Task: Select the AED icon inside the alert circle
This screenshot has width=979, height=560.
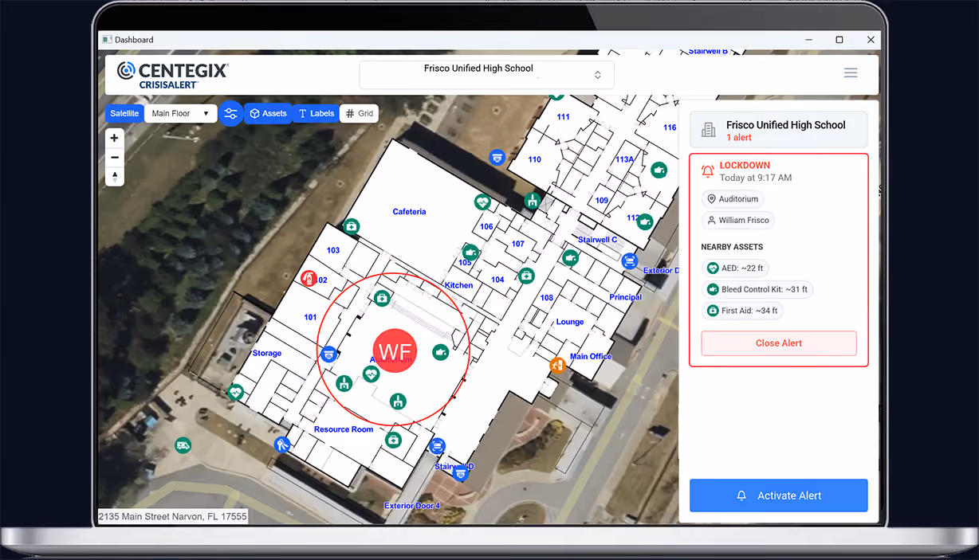Action: point(371,373)
